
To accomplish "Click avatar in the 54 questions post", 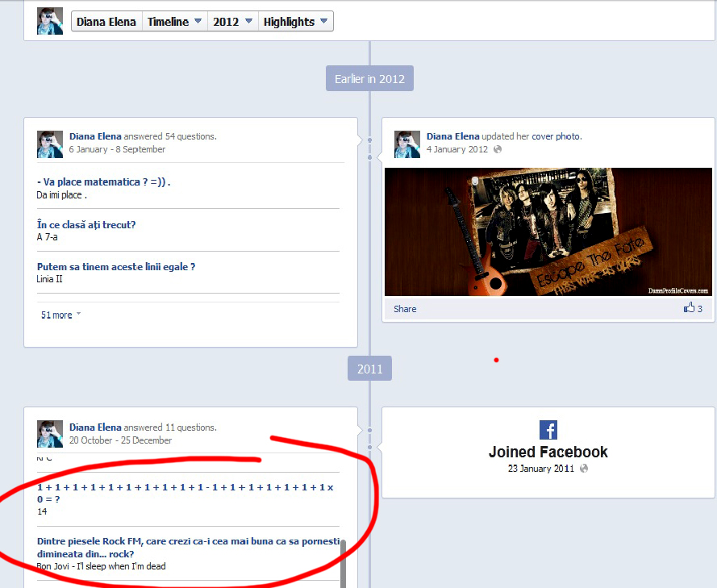I will (50, 144).
